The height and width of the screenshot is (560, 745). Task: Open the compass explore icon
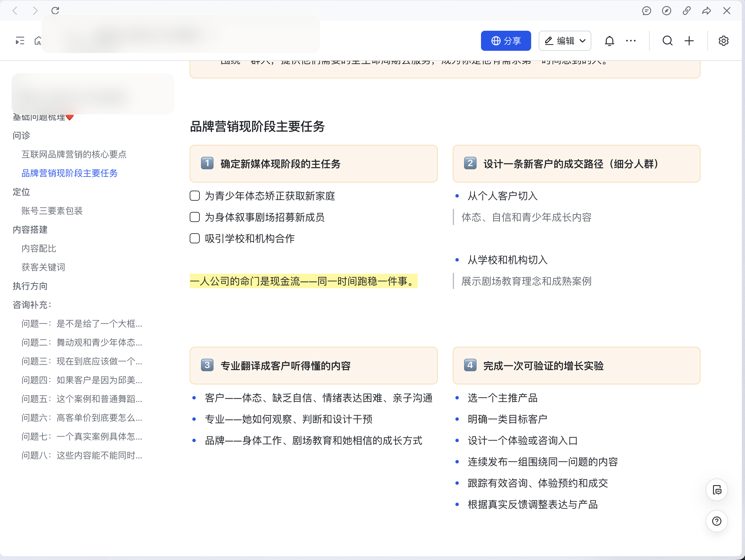tap(667, 11)
